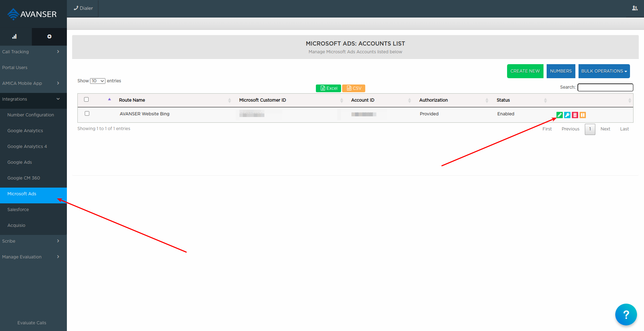Click the Numbers button

point(561,71)
